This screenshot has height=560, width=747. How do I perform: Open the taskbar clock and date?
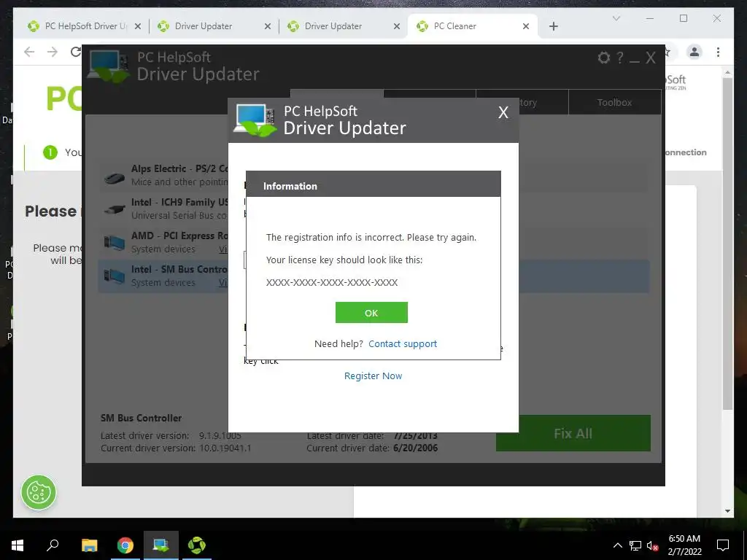click(684, 545)
